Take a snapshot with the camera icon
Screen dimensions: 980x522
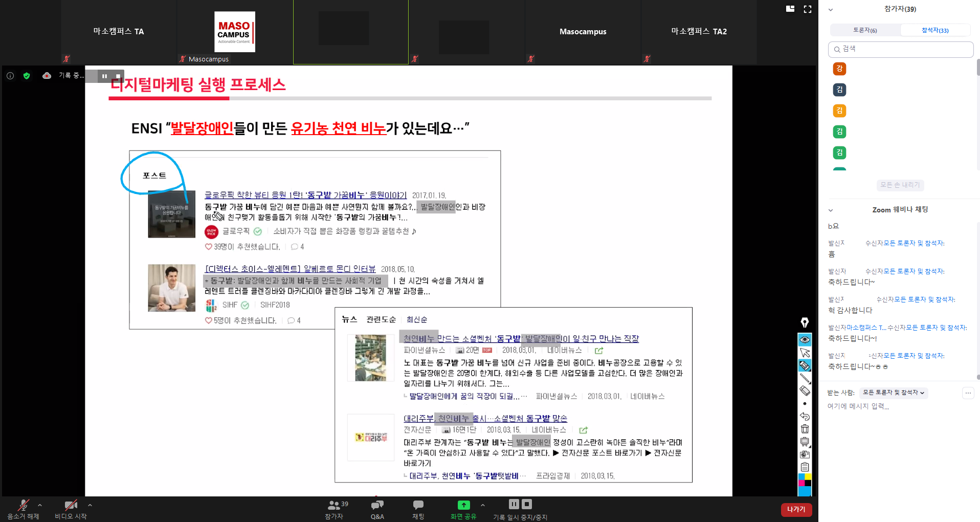pyautogui.click(x=805, y=454)
